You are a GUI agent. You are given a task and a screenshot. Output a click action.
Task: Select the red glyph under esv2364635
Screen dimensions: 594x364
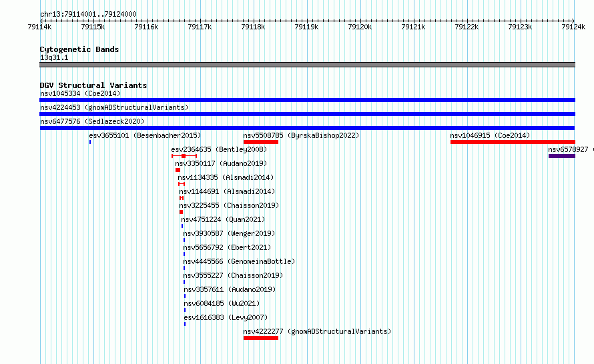(184, 156)
